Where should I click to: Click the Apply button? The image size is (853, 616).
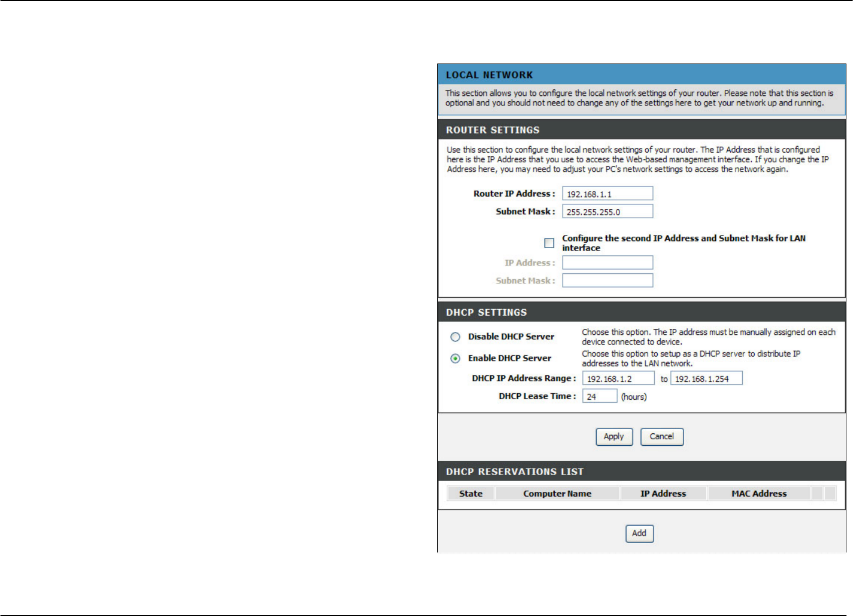point(614,437)
